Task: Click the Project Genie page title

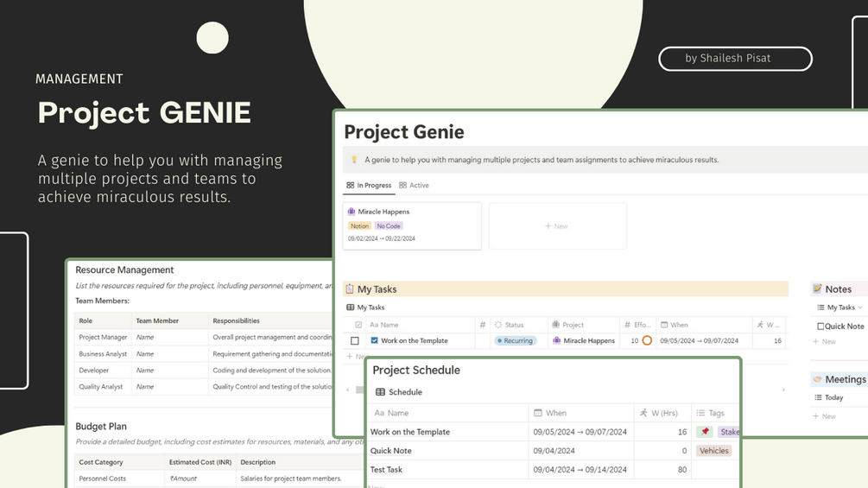Action: tap(404, 131)
